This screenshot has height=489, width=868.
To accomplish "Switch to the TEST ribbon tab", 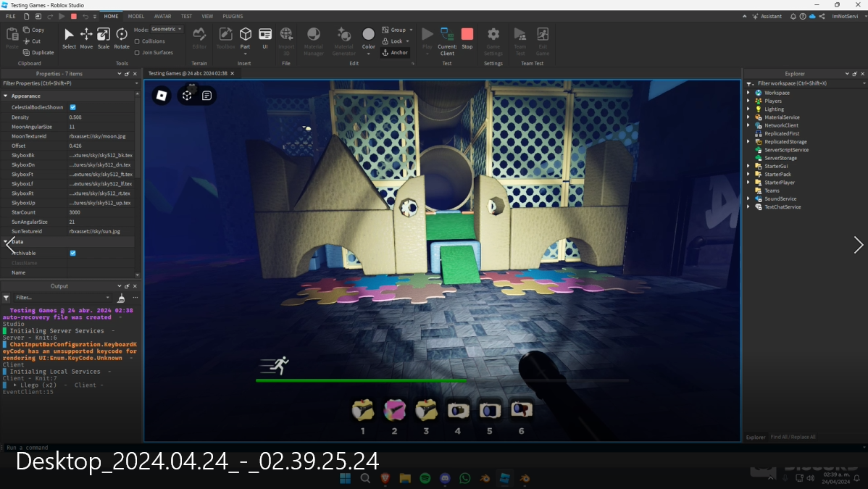I will pos(186,17).
